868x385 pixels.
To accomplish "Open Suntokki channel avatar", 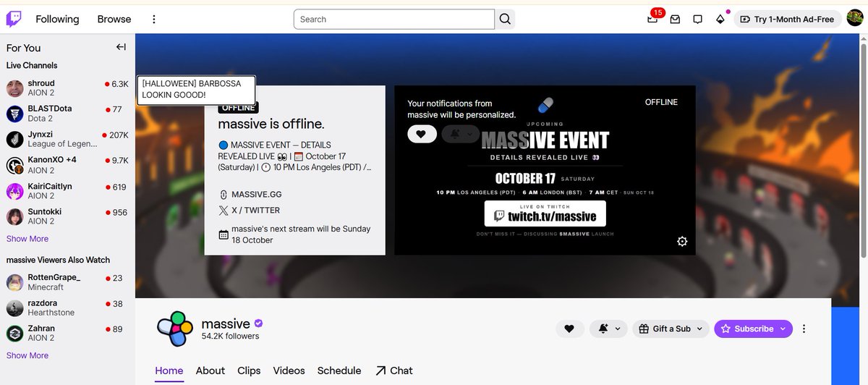I will coord(15,216).
